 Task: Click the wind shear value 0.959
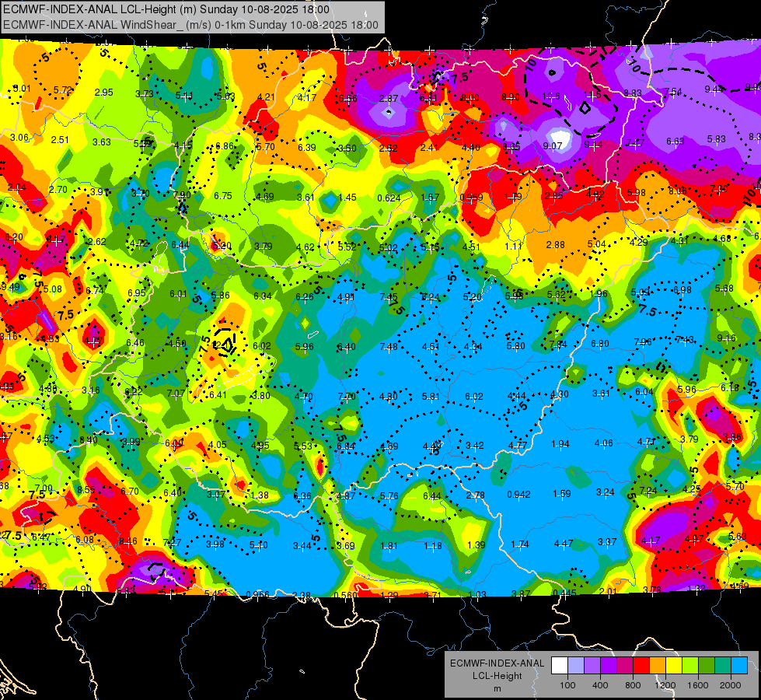(471, 198)
